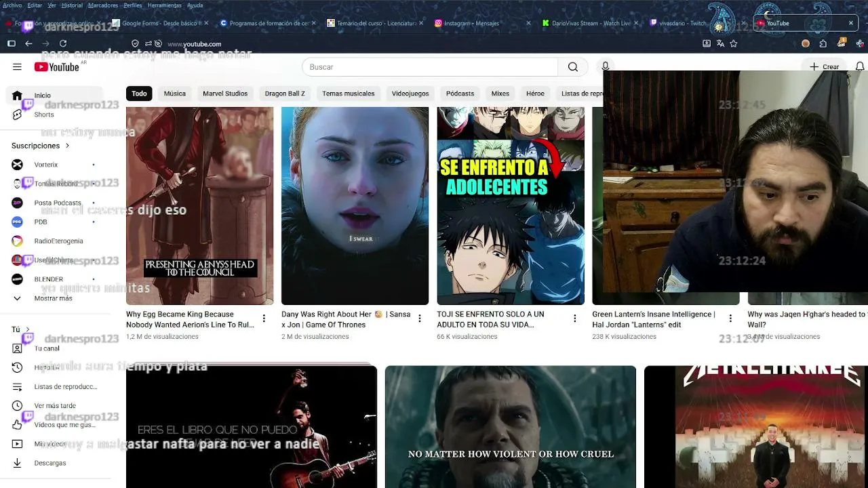Expand Mostrar más under subscriptions
This screenshot has height=488, width=868.
(53, 298)
